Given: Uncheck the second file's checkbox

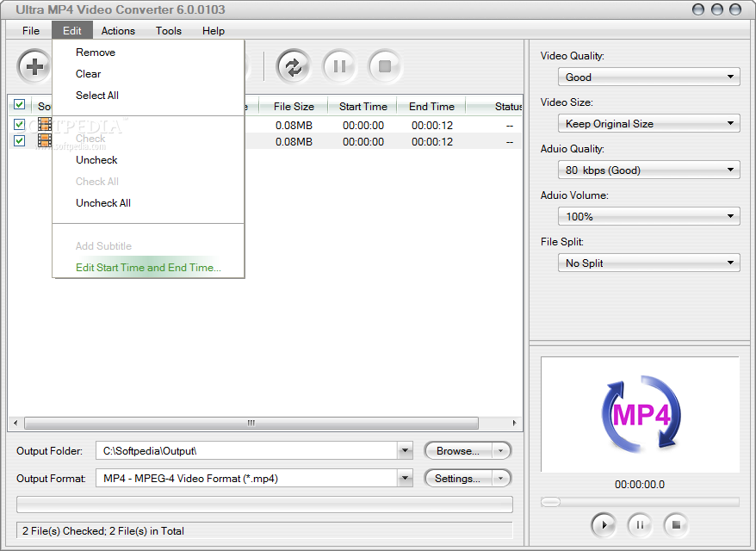Looking at the screenshot, I should coord(19,140).
